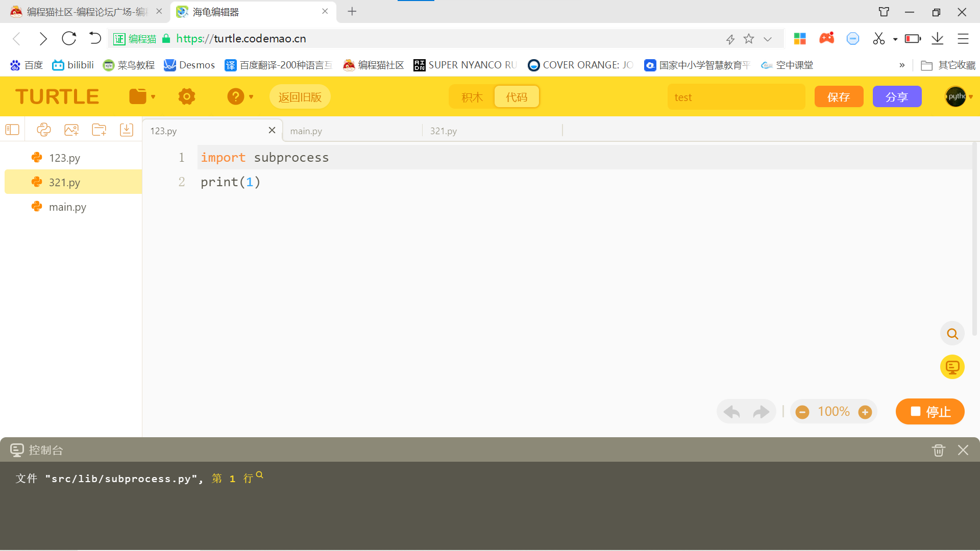This screenshot has width=980, height=551.
Task: Redo the edit arrow
Action: tap(761, 412)
